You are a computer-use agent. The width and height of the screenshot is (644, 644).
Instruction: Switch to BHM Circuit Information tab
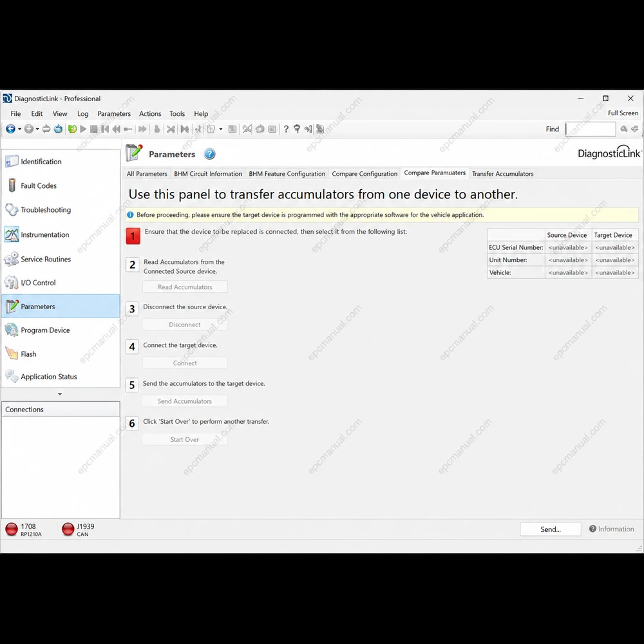pyautogui.click(x=208, y=174)
